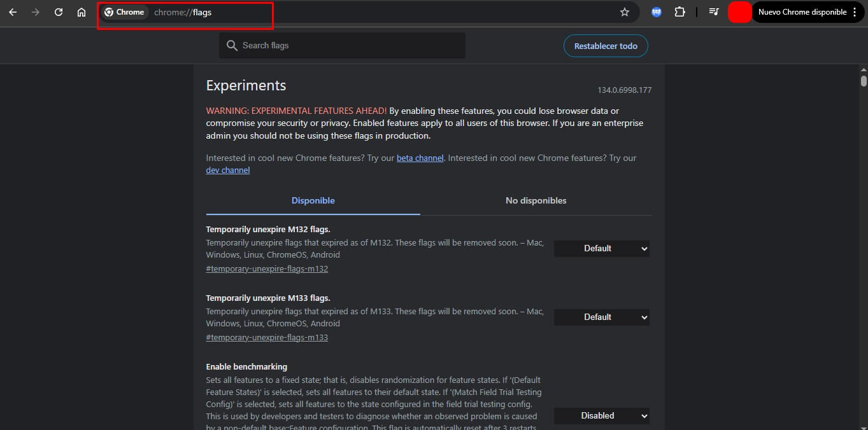
Task: Open the dev channel link
Action: 228,170
